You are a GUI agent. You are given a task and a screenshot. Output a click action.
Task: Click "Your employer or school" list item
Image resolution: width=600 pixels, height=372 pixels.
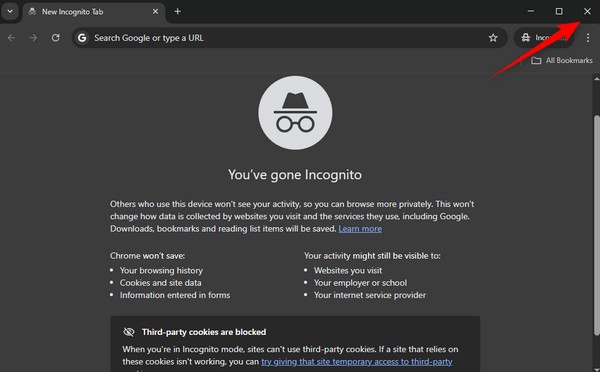coord(360,283)
